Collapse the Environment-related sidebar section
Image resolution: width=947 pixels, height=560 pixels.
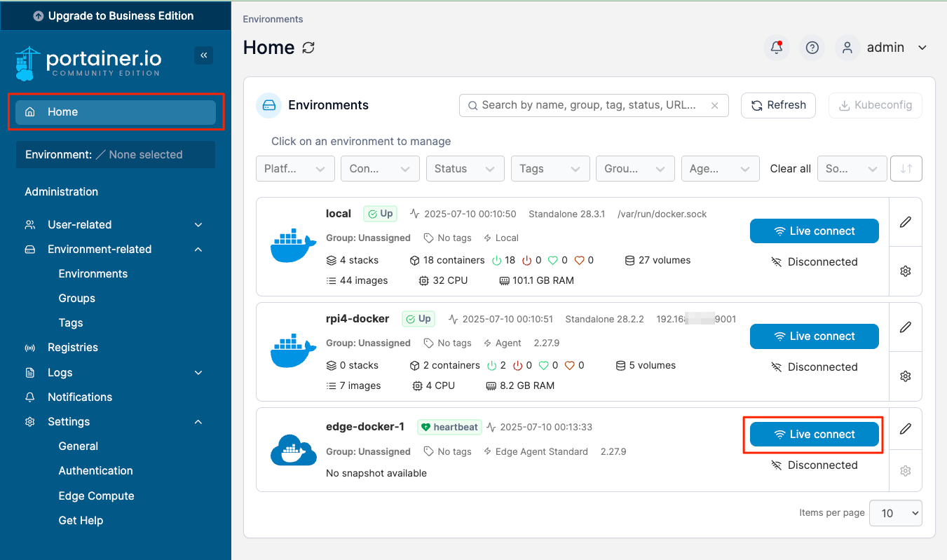pos(198,250)
